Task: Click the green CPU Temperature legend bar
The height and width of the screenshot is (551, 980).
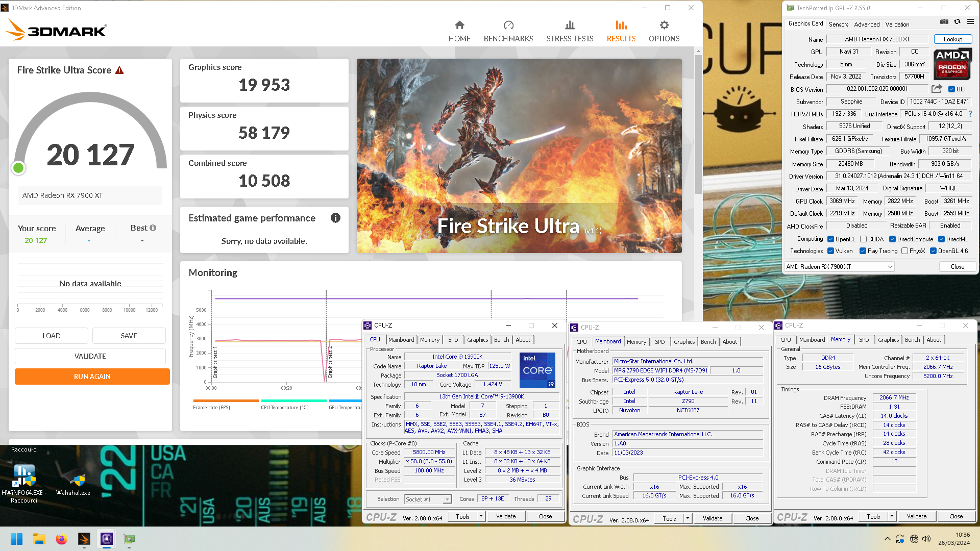Action: coord(293,401)
